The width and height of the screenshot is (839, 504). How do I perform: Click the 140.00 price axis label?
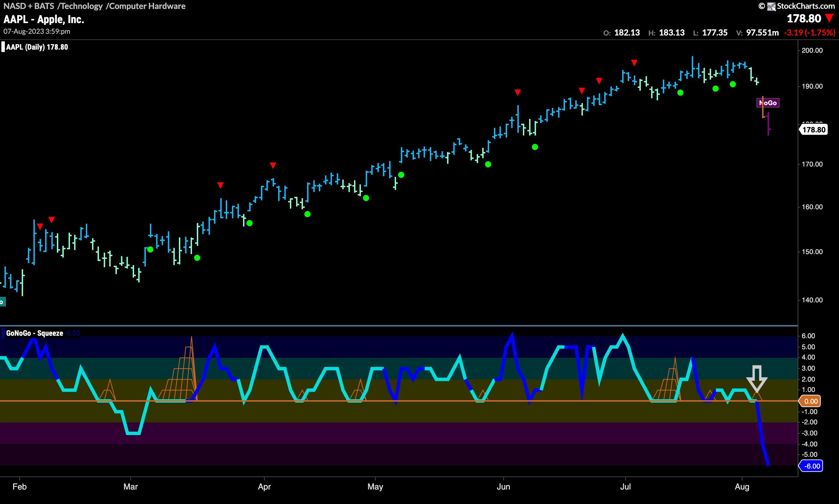[812, 300]
